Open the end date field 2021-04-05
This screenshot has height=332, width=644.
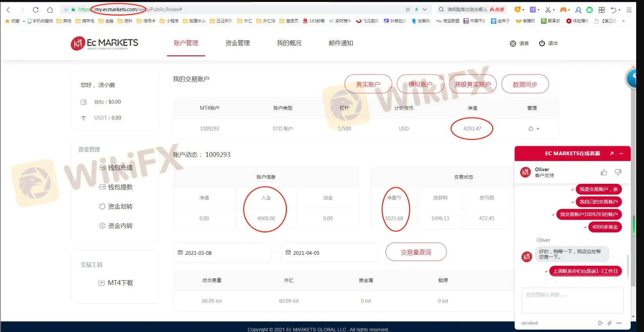pyautogui.click(x=330, y=253)
